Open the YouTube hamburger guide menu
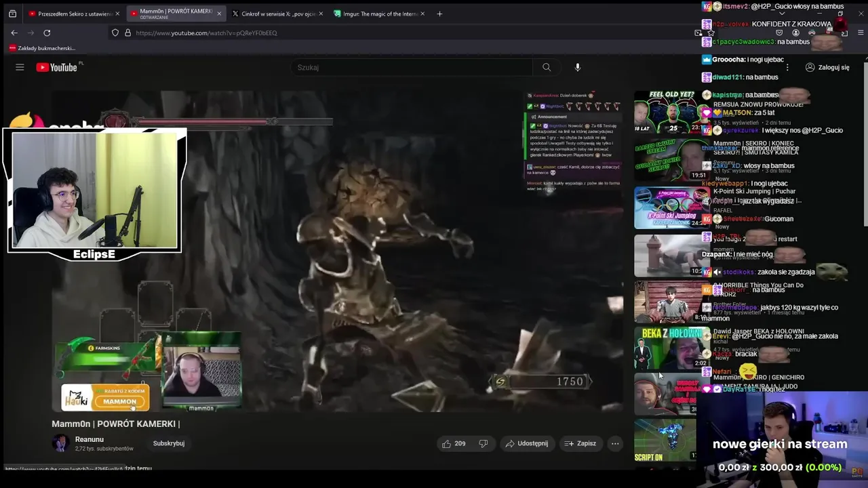 pos(20,67)
